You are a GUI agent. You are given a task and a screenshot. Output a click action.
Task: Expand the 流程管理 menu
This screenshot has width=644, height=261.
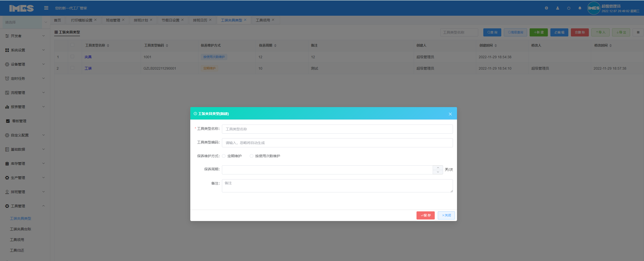pyautogui.click(x=25, y=93)
